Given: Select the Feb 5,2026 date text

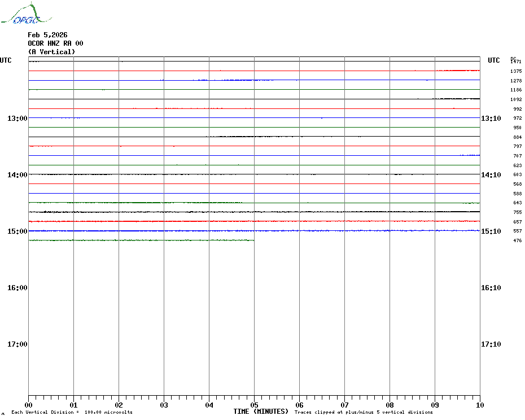Looking at the screenshot, I should pyautogui.click(x=47, y=35).
